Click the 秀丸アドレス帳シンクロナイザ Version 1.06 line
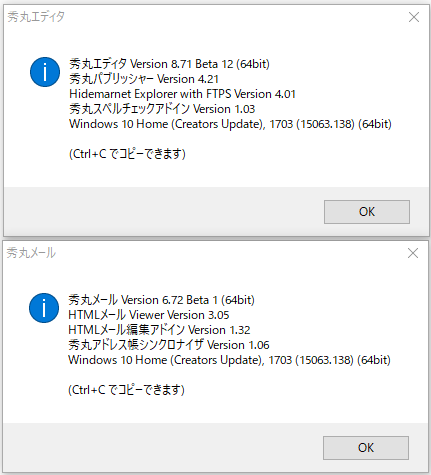Viewport: 431px width, 475px height. pyautogui.click(x=169, y=345)
